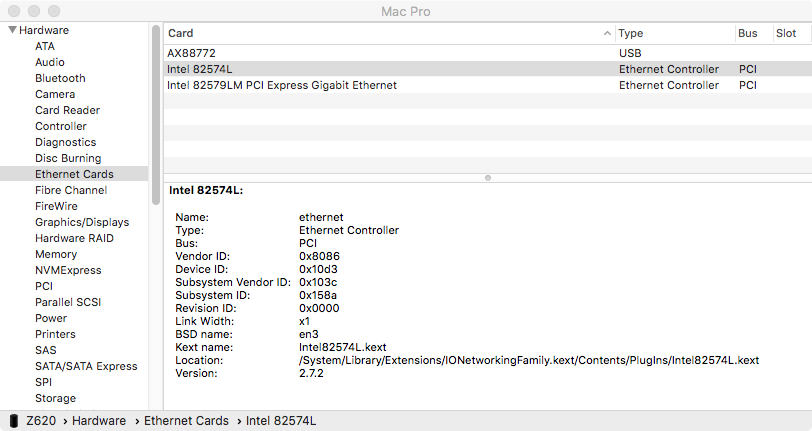The height and width of the screenshot is (431, 812).
Task: Select SAS in the sidebar
Action: pos(46,351)
